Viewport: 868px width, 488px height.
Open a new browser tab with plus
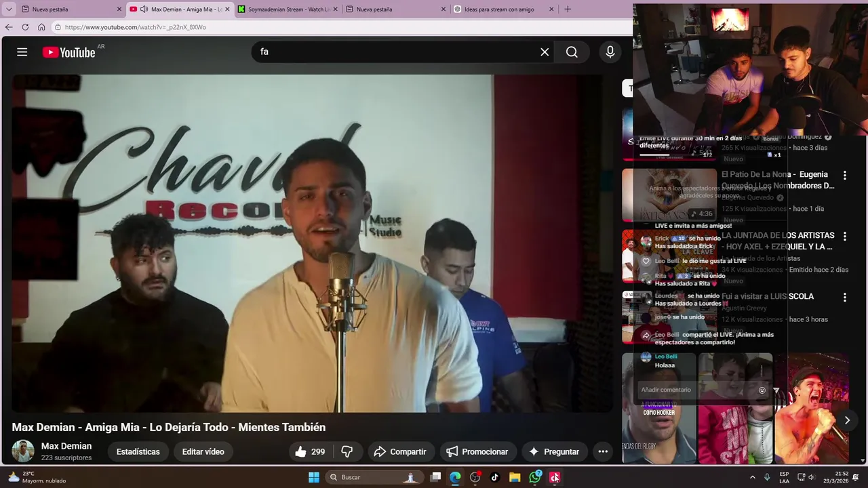pos(568,9)
